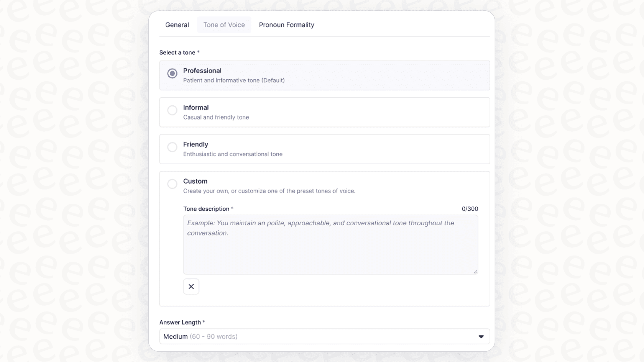Viewport: 644px width, 362px height.
Task: Clear the custom tone with the X icon
Action: click(191, 286)
